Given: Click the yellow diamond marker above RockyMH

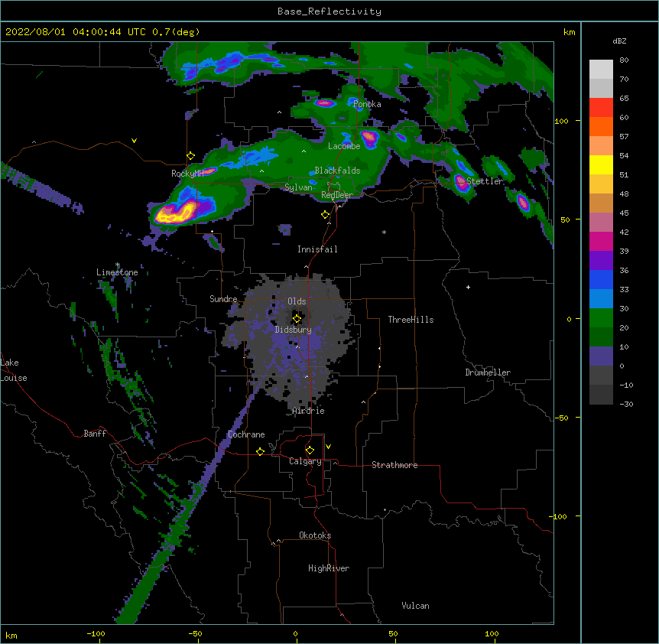Looking at the screenshot, I should click(x=191, y=156).
